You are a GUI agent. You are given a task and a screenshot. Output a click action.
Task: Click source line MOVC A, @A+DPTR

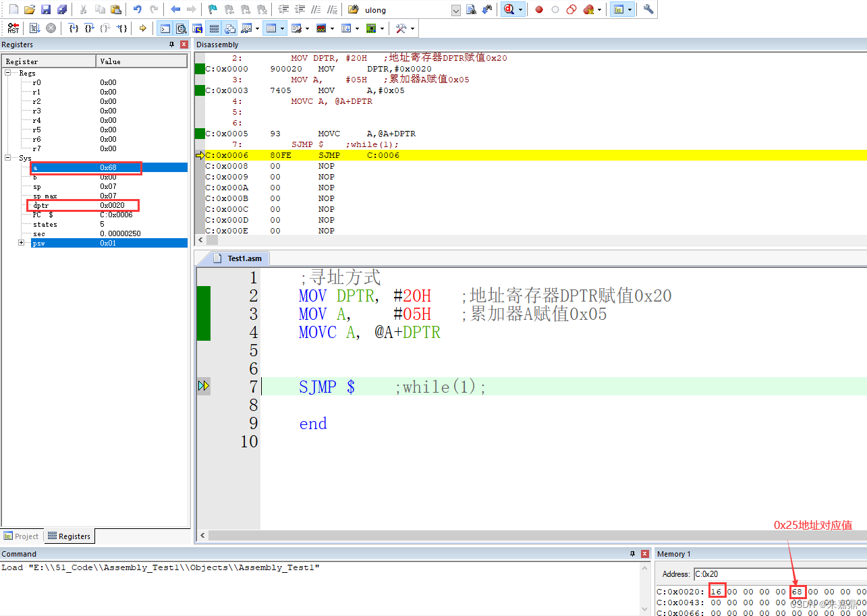coord(369,333)
